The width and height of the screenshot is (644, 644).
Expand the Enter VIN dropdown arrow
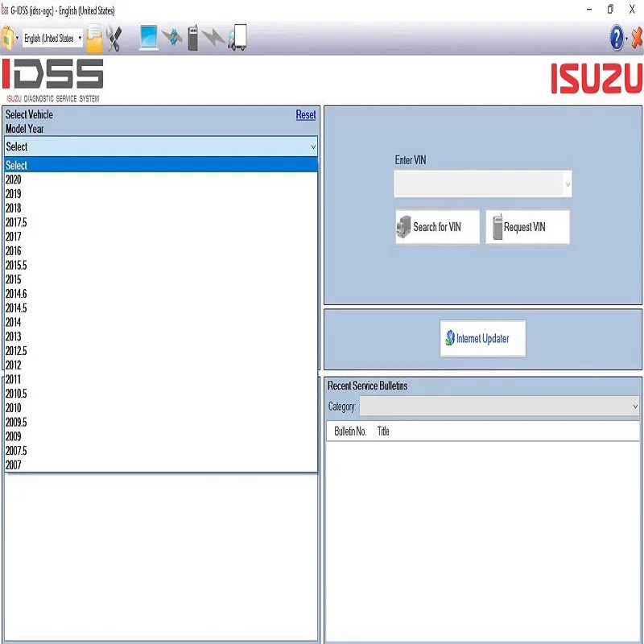tap(568, 184)
